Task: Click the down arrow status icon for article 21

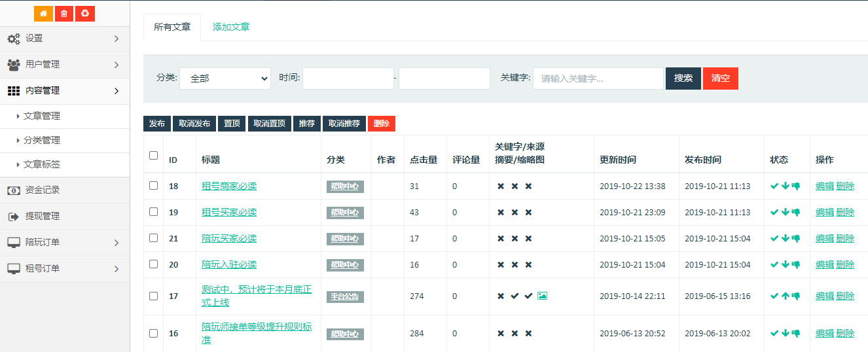Action: 786,238
